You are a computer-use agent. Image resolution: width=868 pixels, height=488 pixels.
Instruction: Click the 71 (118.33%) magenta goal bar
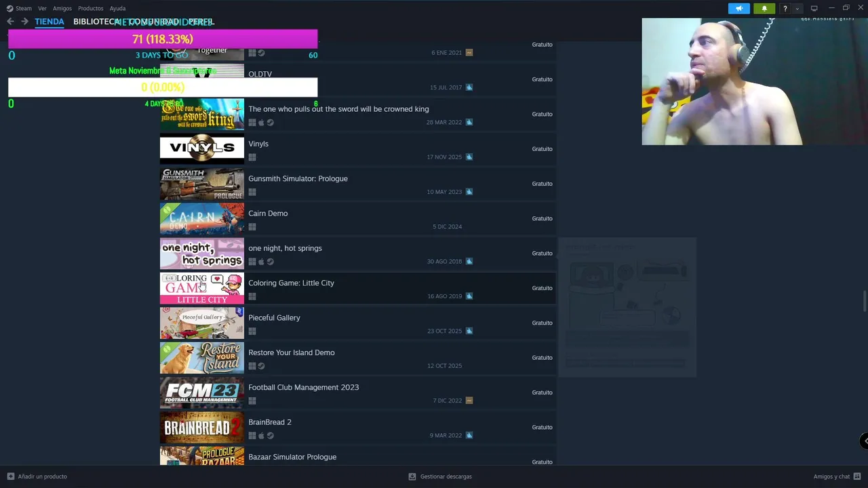tap(163, 39)
